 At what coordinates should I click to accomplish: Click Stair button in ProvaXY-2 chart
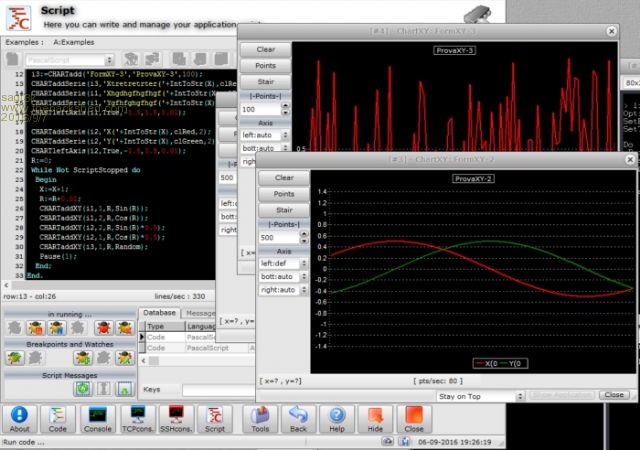284,210
